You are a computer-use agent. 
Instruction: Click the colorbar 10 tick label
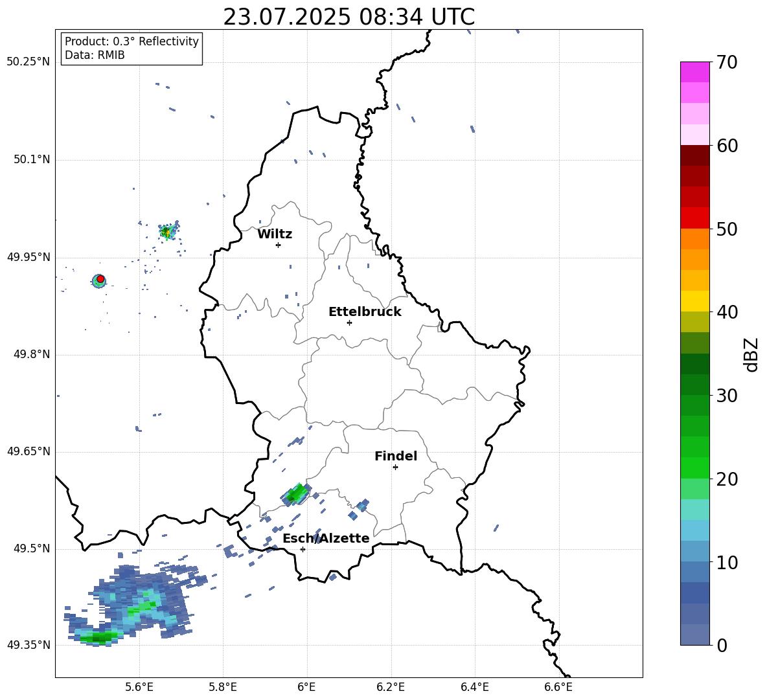[727, 562]
